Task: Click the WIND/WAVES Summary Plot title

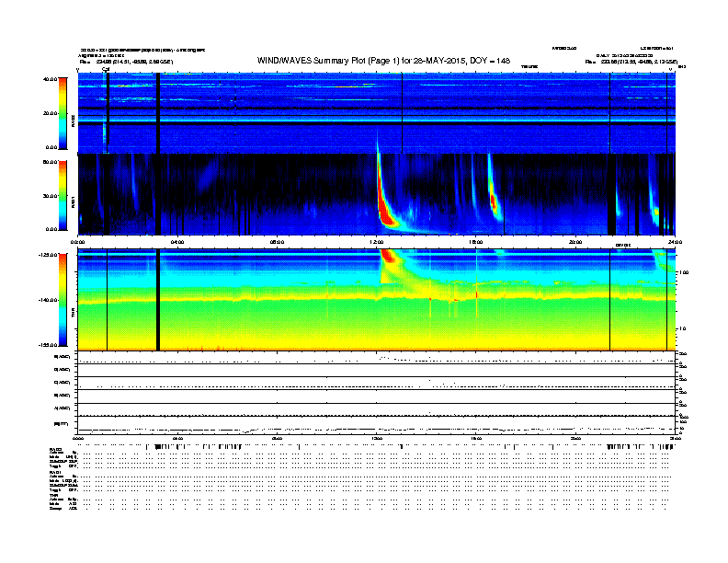Action: tap(383, 61)
